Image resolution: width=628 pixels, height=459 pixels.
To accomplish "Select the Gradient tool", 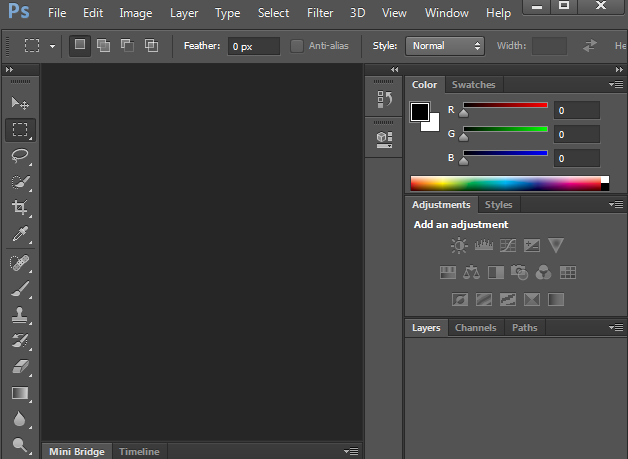I will 20,393.
